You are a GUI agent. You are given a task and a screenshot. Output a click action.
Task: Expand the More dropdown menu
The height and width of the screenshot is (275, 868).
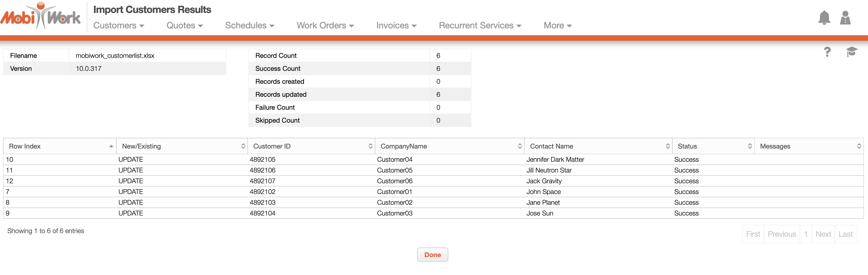click(557, 26)
